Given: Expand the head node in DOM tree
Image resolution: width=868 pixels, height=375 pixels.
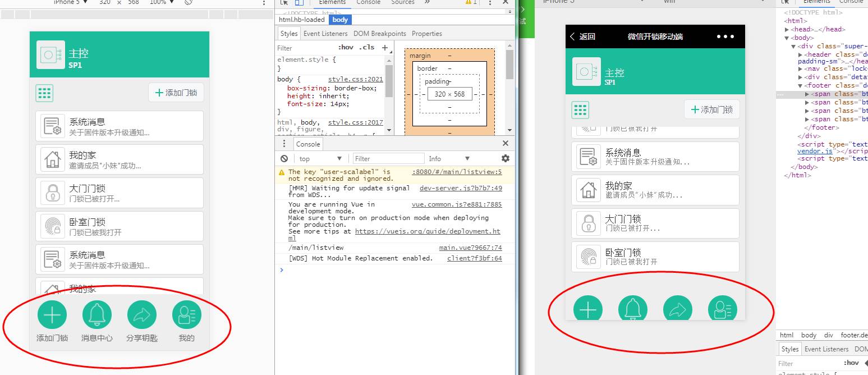Looking at the screenshot, I should [787, 29].
